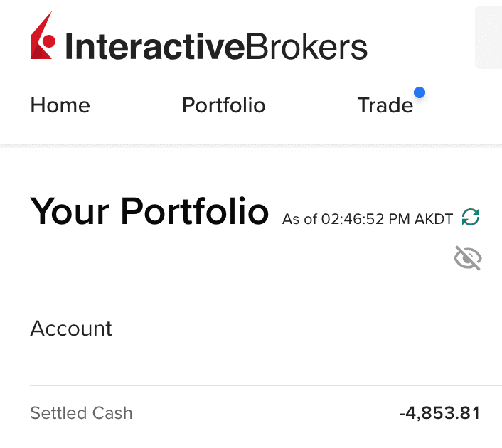Switch to the Portfolio tab
This screenshot has height=448, width=502.
coord(223,105)
